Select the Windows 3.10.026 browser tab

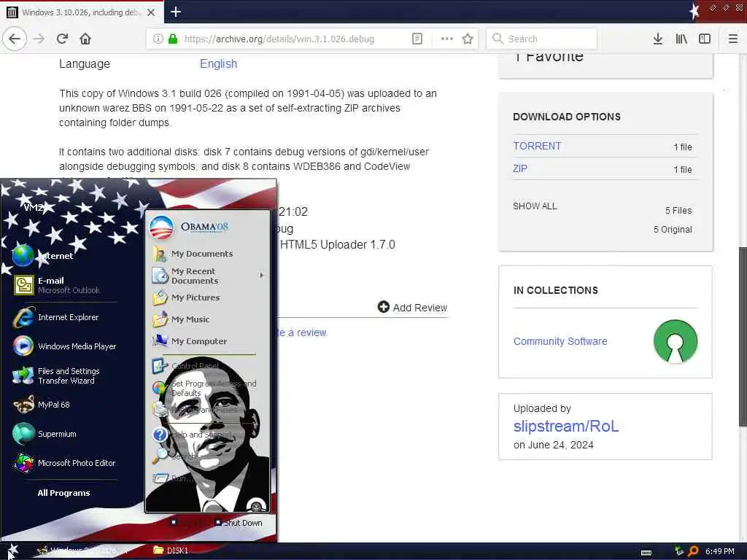pyautogui.click(x=82, y=12)
